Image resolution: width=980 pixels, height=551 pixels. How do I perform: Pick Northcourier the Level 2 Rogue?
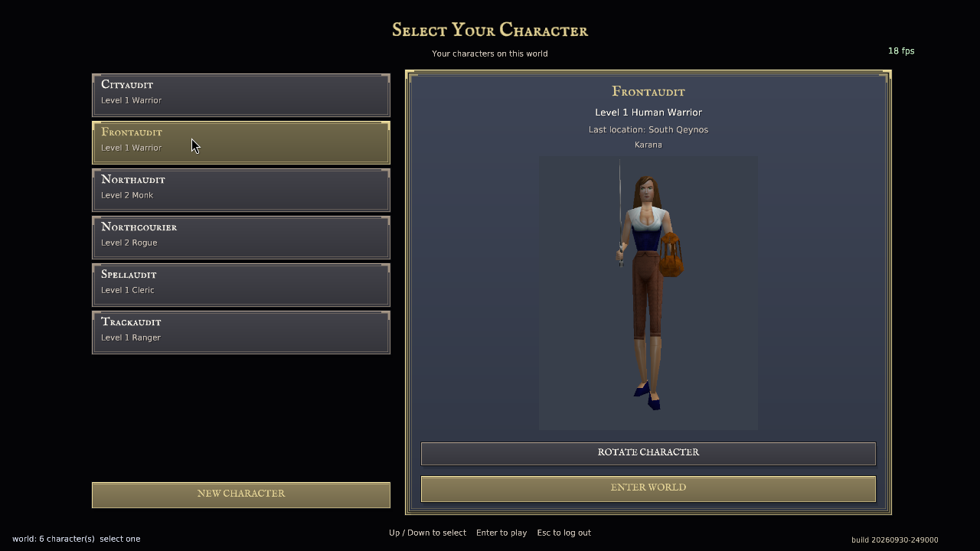241,237
